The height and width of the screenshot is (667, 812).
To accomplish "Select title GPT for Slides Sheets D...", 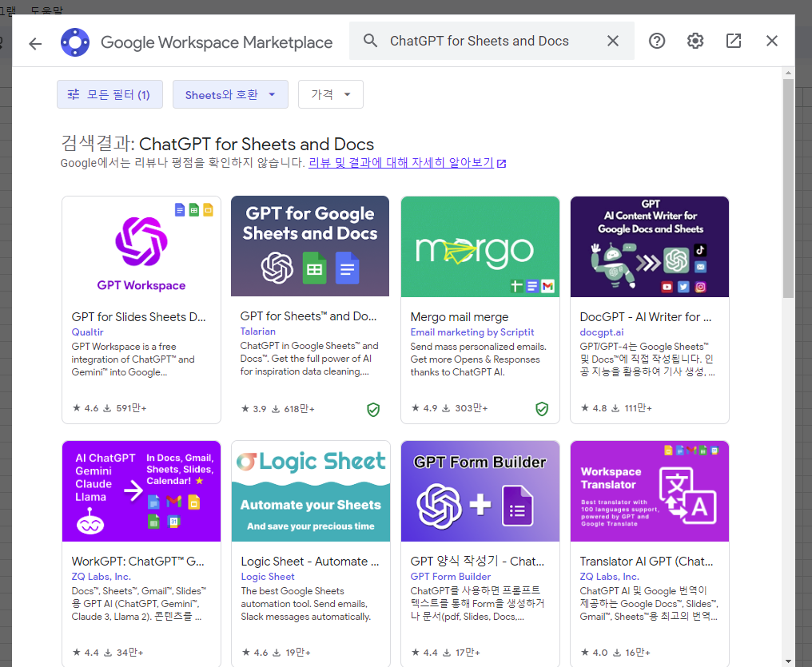I will click(139, 316).
